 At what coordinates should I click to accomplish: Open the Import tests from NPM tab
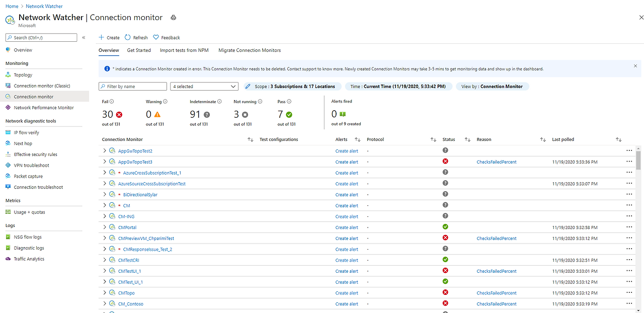click(184, 50)
